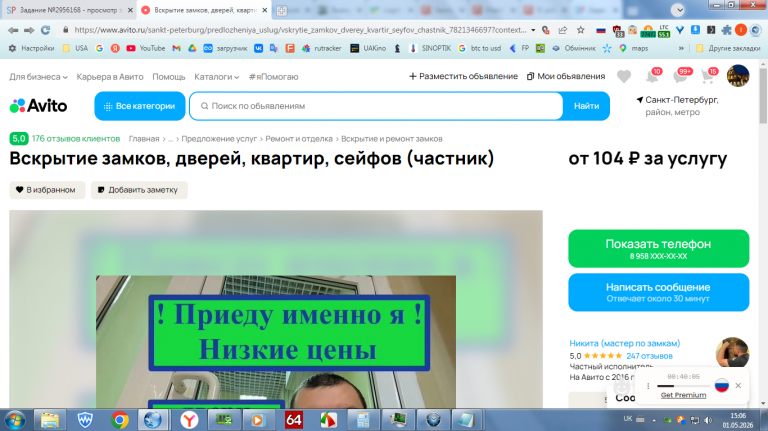
Task: Open the puzzle-piece extensions menu
Action: [x=726, y=30]
